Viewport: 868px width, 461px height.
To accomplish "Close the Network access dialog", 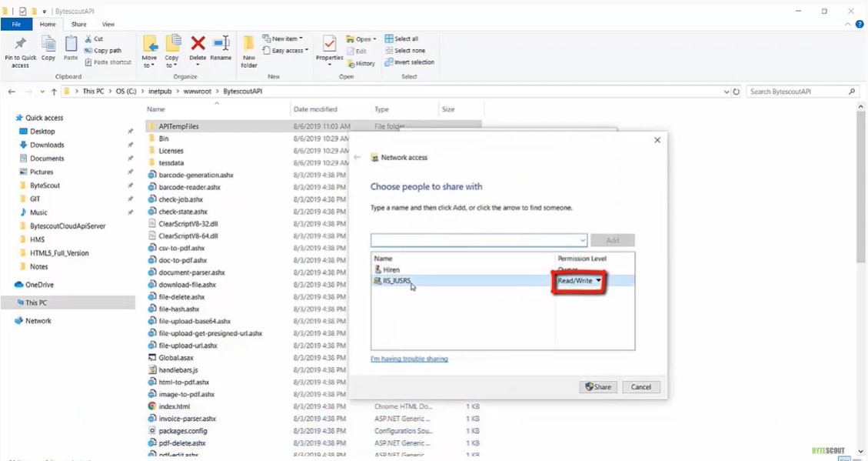I will click(x=657, y=140).
